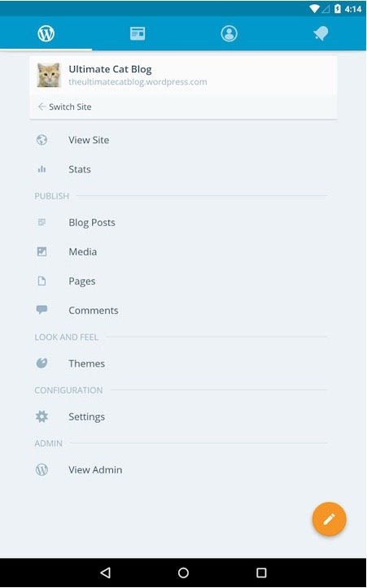Click the cat blog avatar thumbnail

pyautogui.click(x=49, y=75)
